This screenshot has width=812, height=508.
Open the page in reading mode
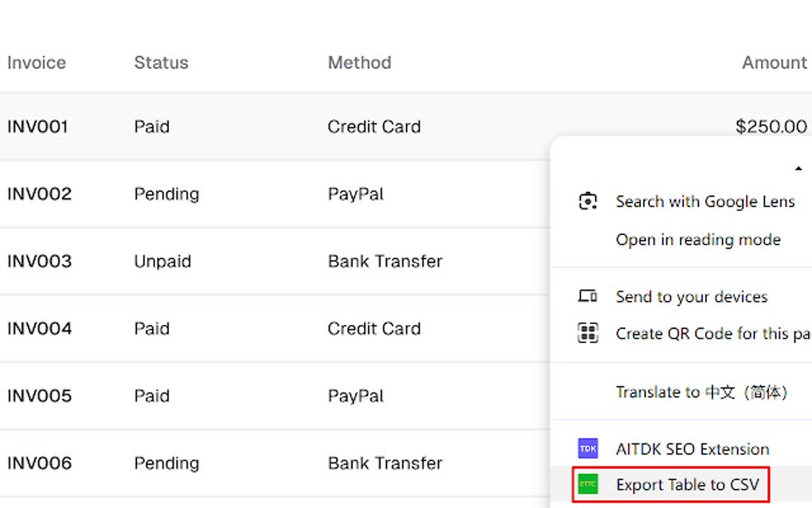[x=697, y=240]
